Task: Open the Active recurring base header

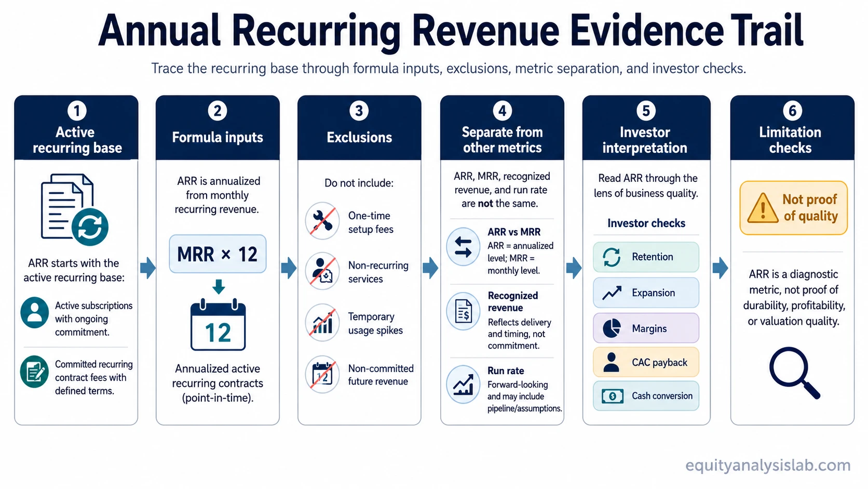Action: pyautogui.click(x=76, y=127)
